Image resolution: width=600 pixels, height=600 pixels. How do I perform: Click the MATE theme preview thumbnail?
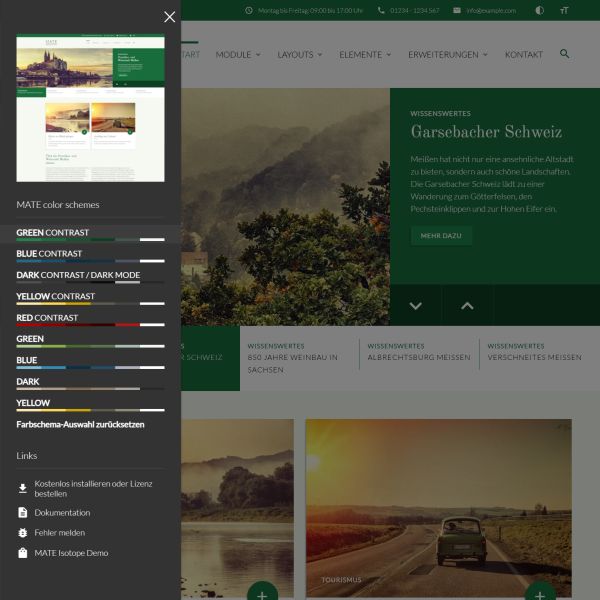pyautogui.click(x=90, y=108)
